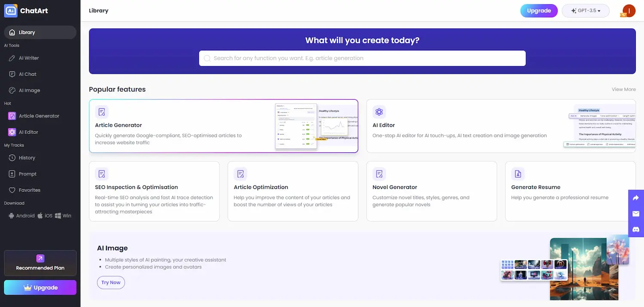Click the ChatArt logo
644x307 pixels.
click(x=26, y=10)
